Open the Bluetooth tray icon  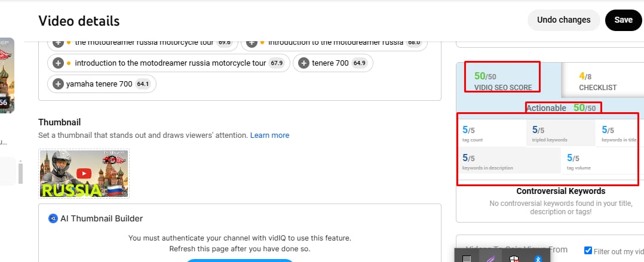pos(537,258)
